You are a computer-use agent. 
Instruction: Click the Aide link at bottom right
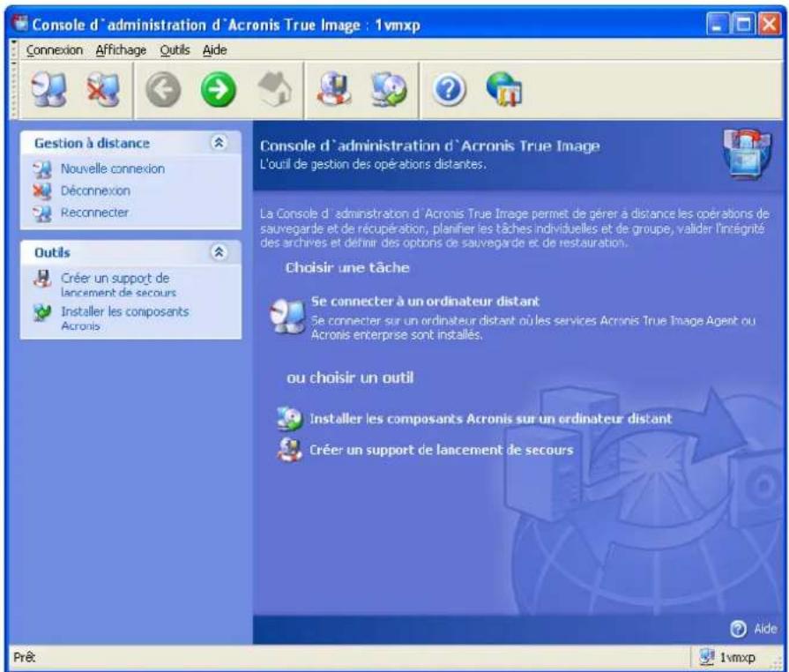click(x=765, y=629)
